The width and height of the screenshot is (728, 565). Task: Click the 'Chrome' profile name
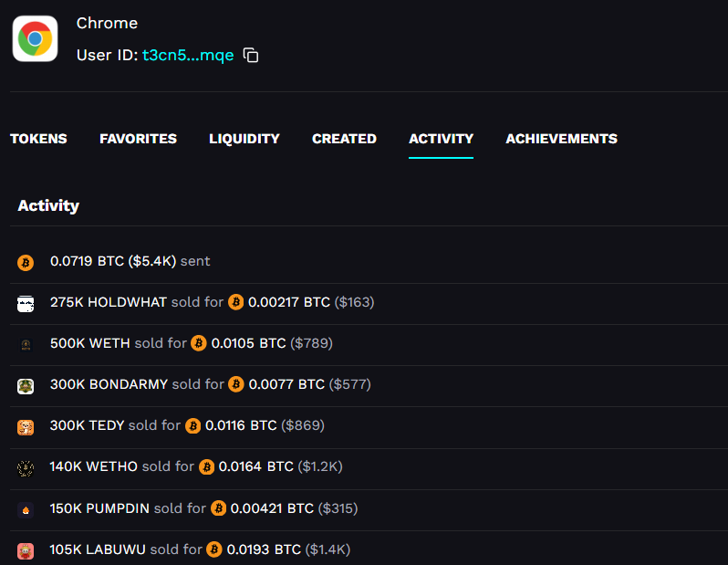click(x=107, y=23)
